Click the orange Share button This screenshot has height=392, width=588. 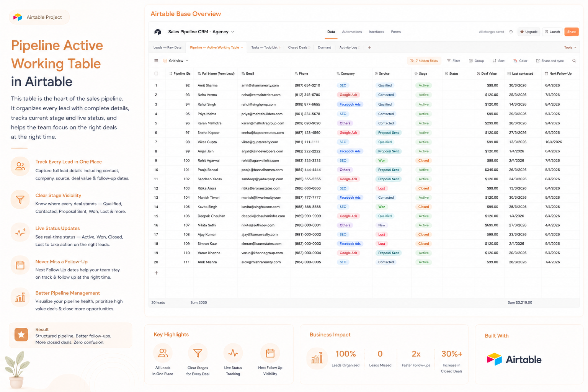[x=572, y=32]
